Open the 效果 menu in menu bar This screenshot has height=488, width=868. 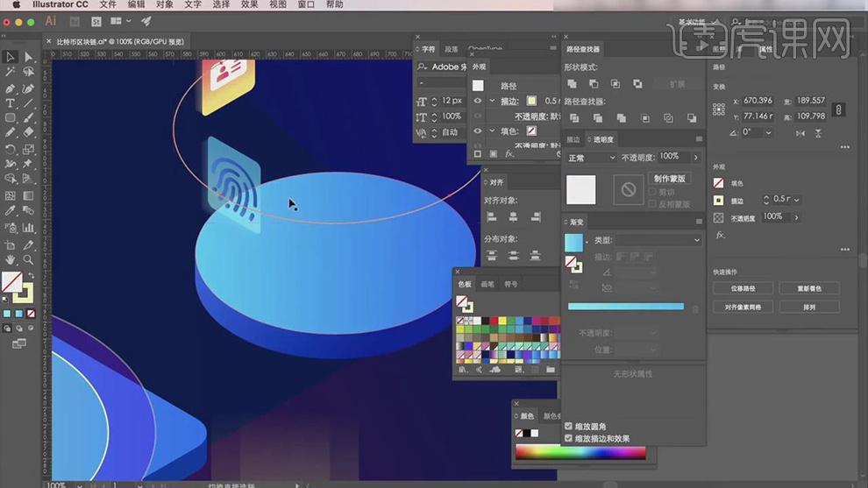[x=249, y=5]
